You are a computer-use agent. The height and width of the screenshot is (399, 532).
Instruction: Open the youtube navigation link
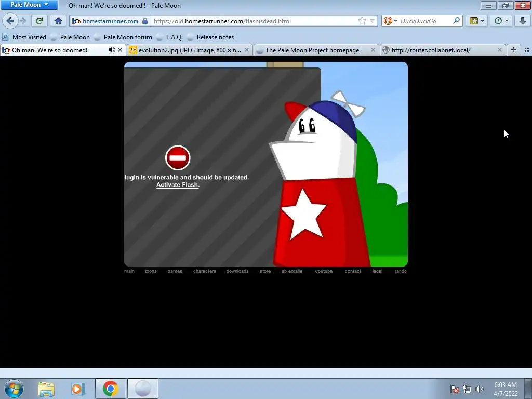(x=324, y=271)
